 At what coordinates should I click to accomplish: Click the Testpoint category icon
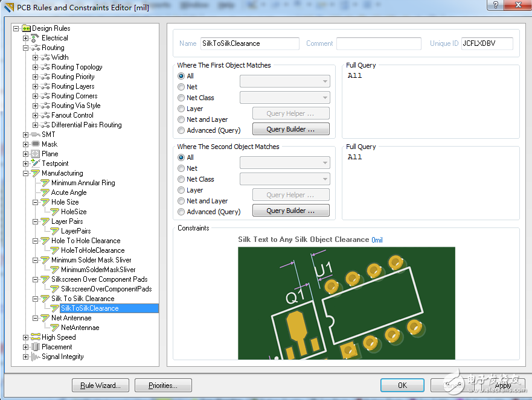tap(35, 163)
